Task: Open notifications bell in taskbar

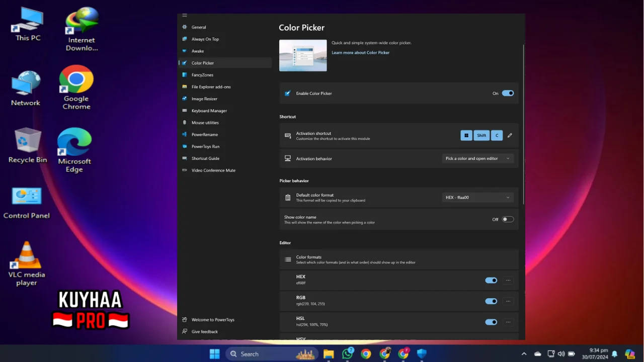Action: (614, 354)
